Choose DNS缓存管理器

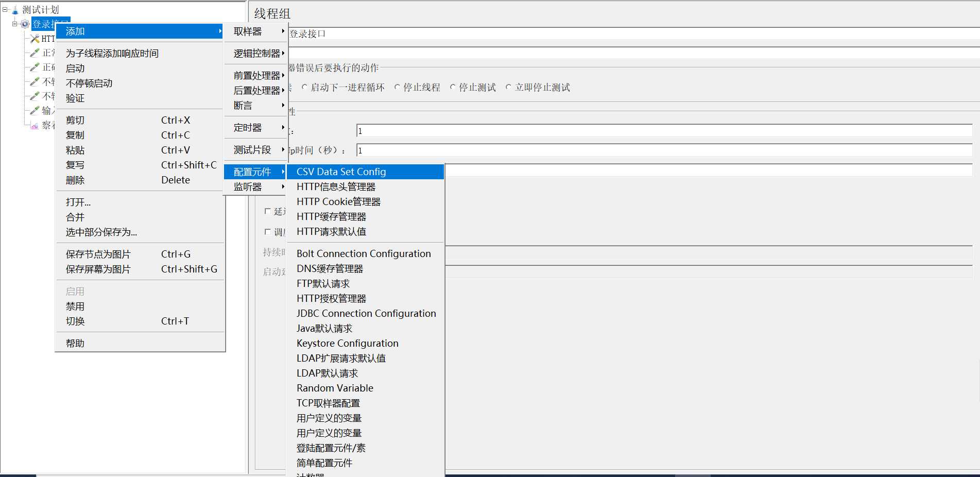point(365,268)
